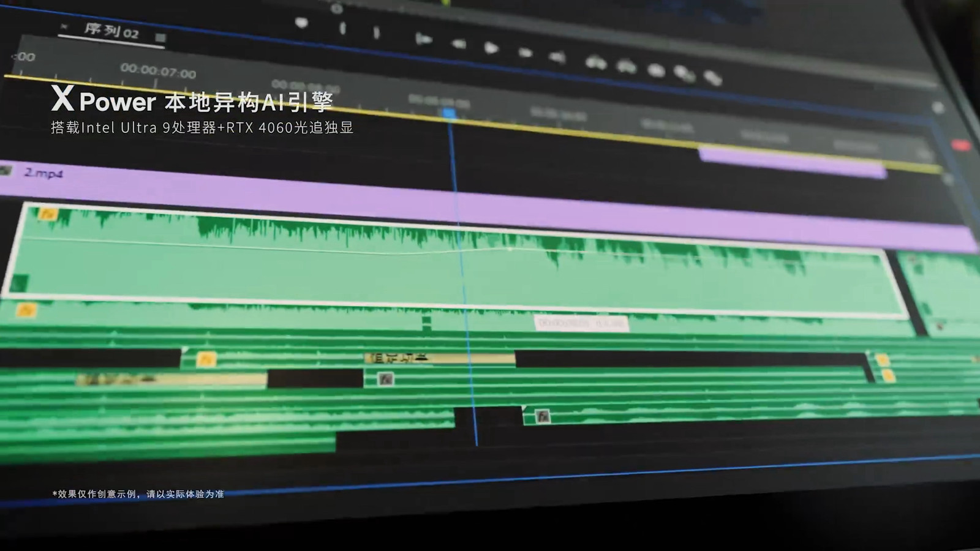Select the short purple clip on the upper track
The height and width of the screenshot is (551, 980).
coord(793,161)
